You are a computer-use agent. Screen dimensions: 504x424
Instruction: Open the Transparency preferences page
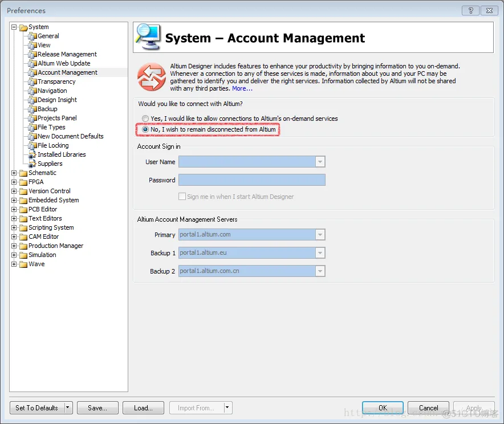tap(56, 81)
